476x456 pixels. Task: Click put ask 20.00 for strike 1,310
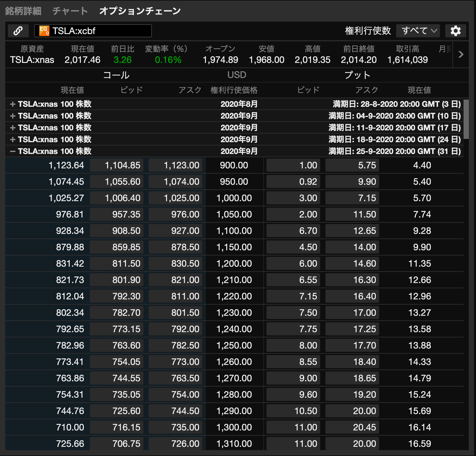tap(352, 444)
